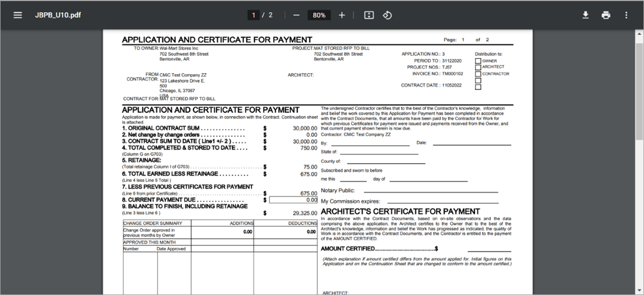The height and width of the screenshot is (295, 644).
Task: Click the project number TJ57
Action: pos(447,67)
